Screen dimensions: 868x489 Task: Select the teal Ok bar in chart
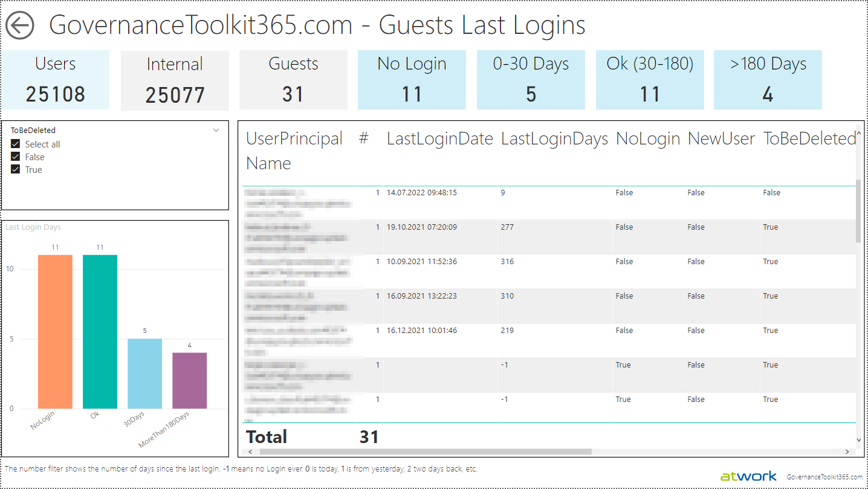tap(100, 332)
